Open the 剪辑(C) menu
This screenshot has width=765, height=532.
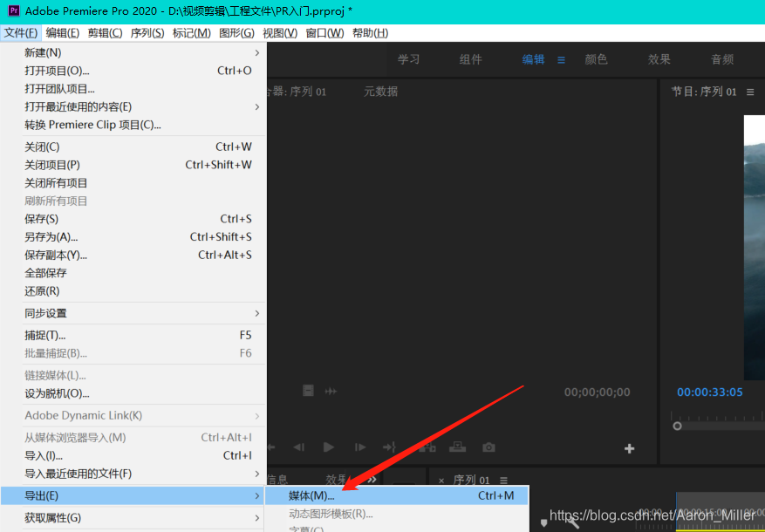tap(105, 33)
